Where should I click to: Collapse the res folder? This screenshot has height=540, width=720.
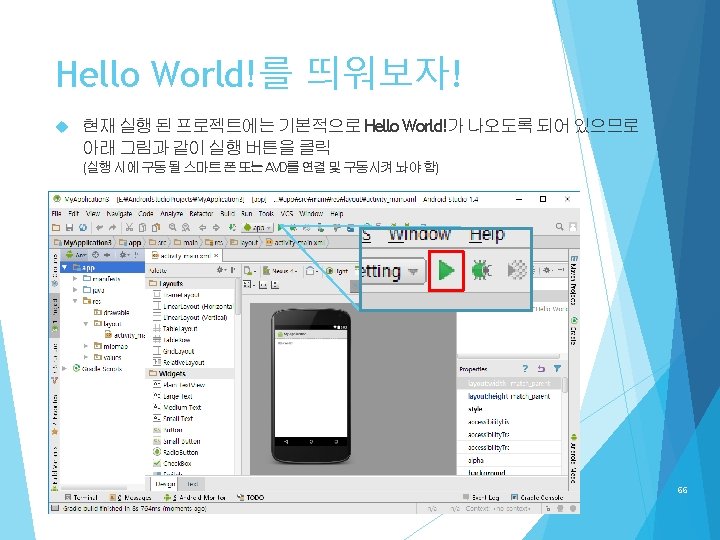75,301
